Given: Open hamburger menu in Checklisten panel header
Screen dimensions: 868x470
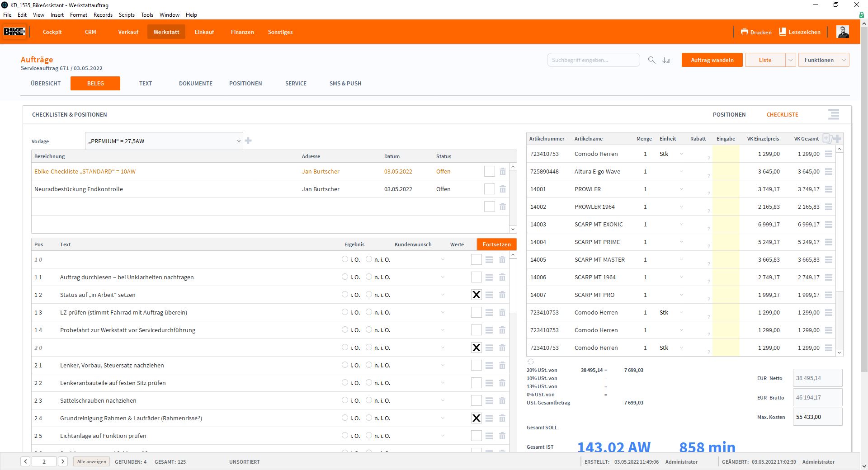Looking at the screenshot, I should tap(834, 115).
